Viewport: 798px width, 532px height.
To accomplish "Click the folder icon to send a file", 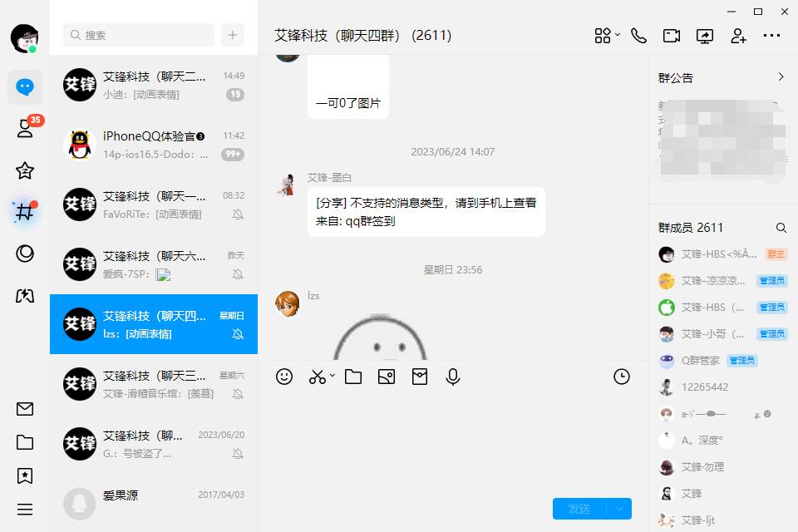I will [x=352, y=377].
